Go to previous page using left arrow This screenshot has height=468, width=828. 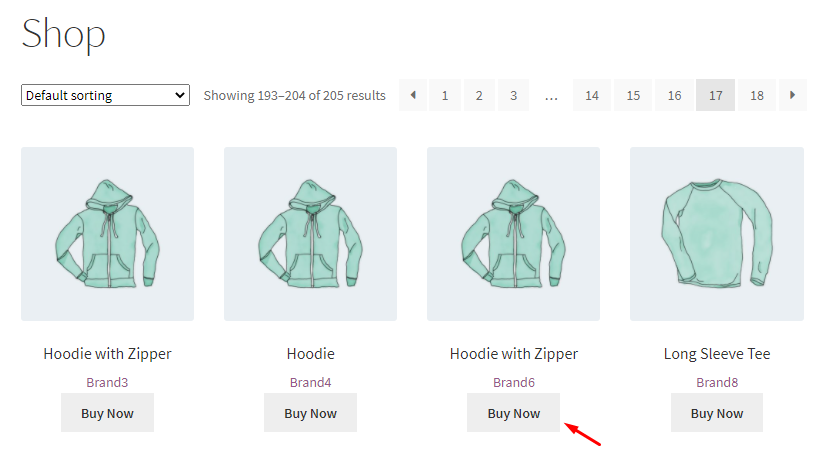point(413,95)
